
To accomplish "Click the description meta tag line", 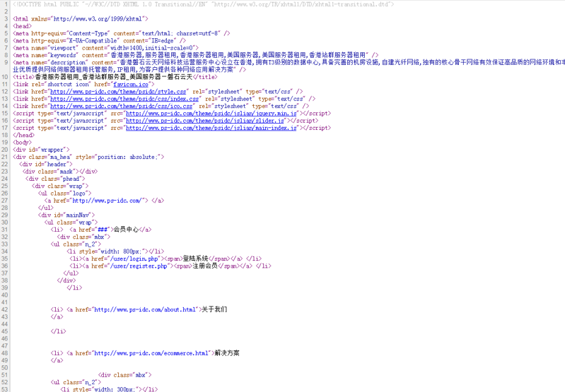I will tap(289, 66).
